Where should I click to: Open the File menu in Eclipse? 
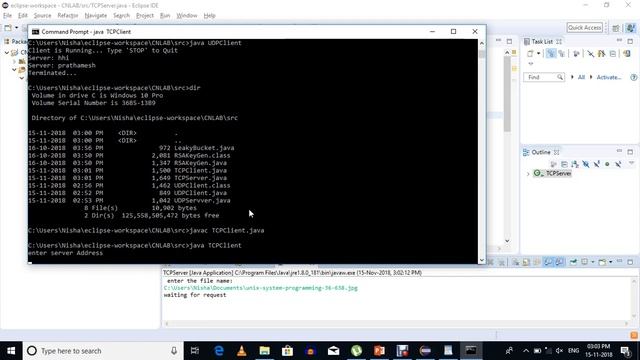(x=7, y=16)
